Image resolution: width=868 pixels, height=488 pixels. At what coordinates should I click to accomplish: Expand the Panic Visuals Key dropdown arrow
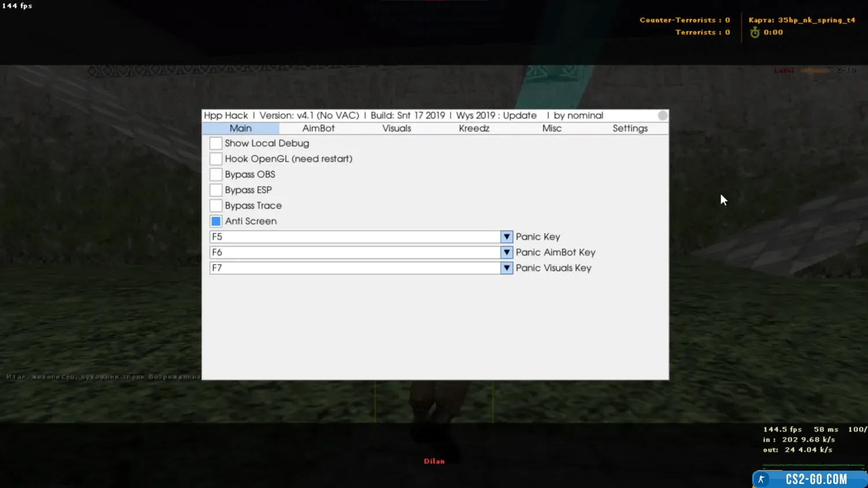click(x=506, y=268)
